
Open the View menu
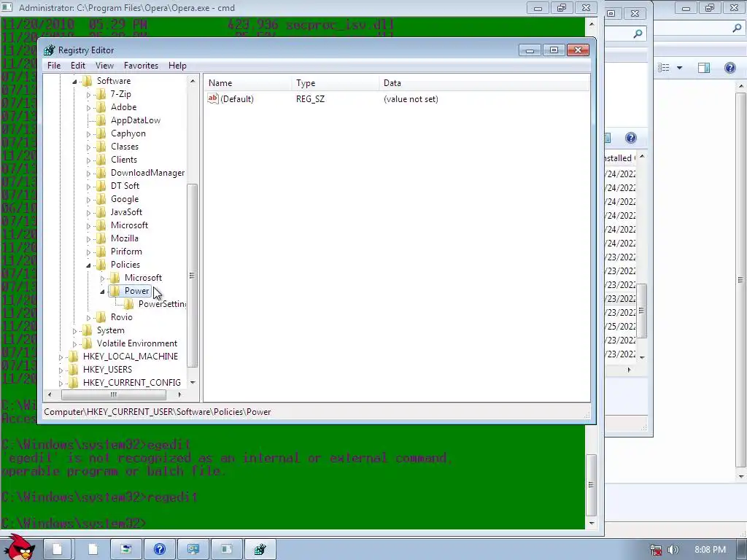pos(104,65)
